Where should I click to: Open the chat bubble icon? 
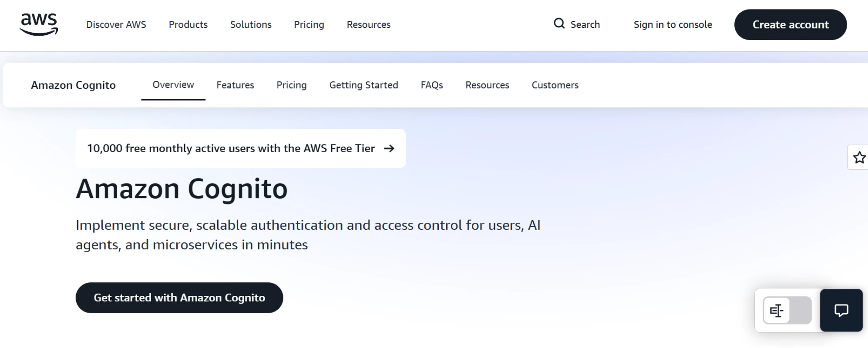point(841,310)
